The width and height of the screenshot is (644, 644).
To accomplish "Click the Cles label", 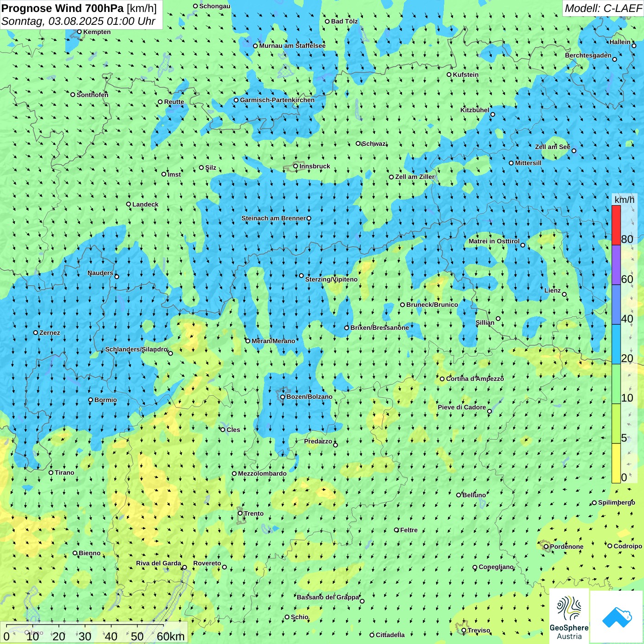I will click(x=233, y=430).
